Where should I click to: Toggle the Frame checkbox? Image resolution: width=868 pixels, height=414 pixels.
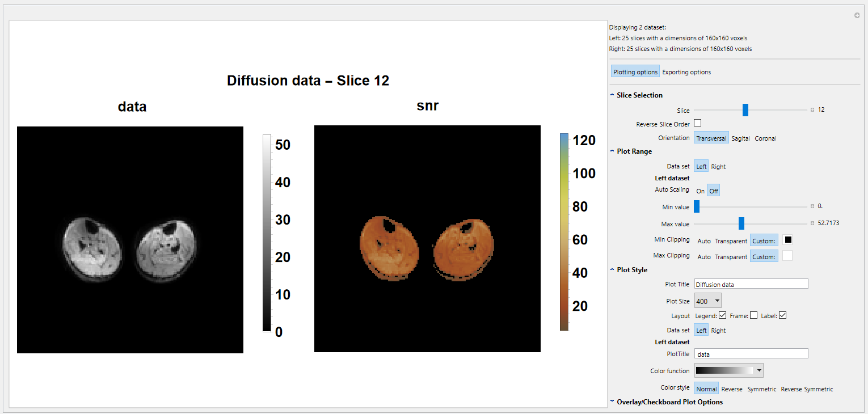tap(753, 315)
